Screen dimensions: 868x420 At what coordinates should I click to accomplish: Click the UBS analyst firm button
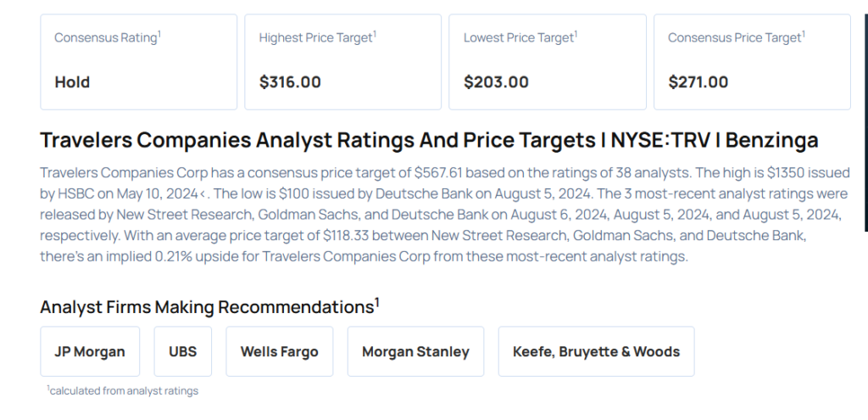pyautogui.click(x=183, y=351)
